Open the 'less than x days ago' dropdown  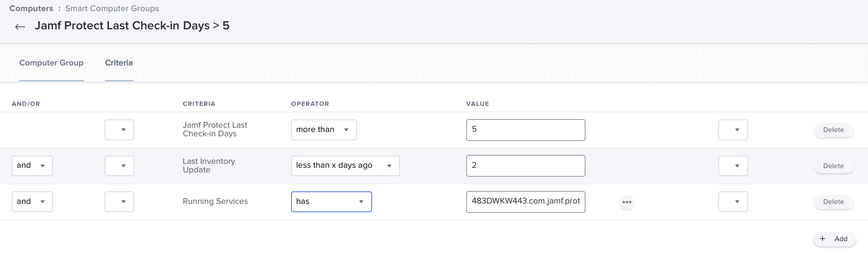pos(345,166)
